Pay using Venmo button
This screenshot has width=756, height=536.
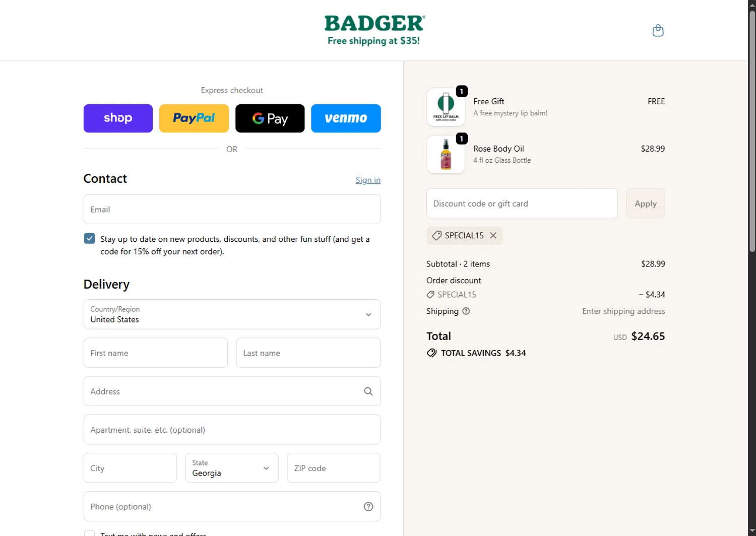click(x=346, y=118)
